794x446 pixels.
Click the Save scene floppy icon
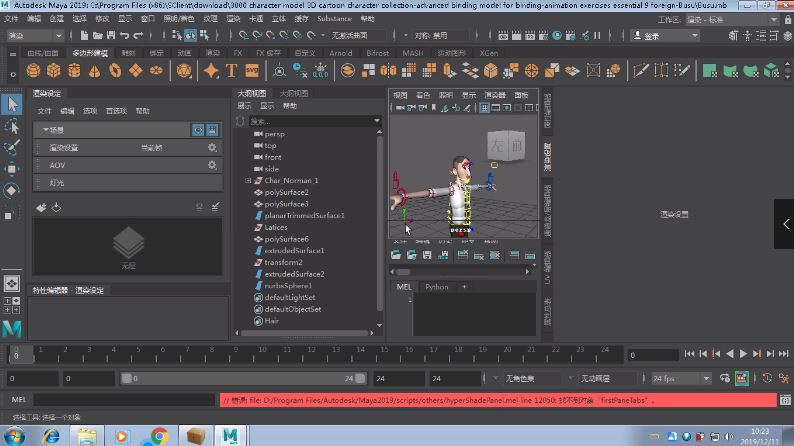112,36
